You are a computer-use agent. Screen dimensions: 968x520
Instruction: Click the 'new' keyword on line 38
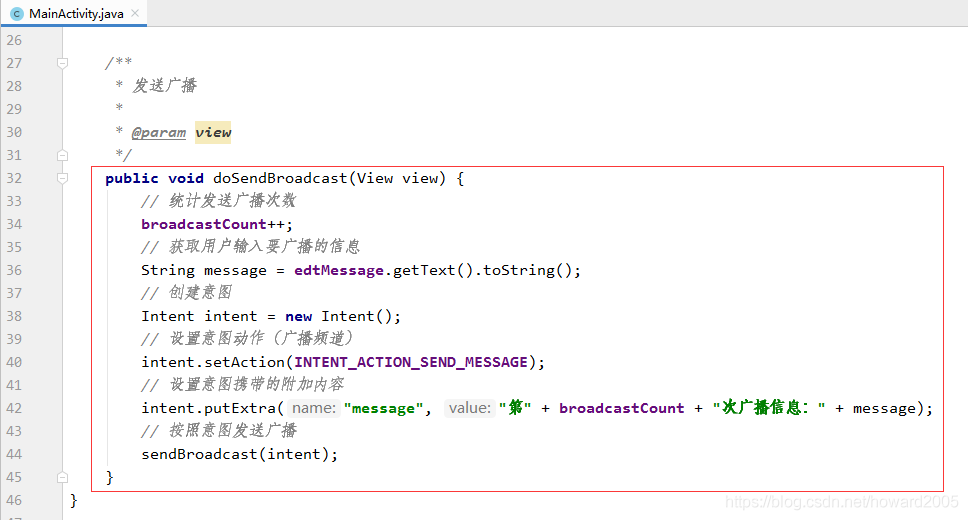(x=299, y=317)
